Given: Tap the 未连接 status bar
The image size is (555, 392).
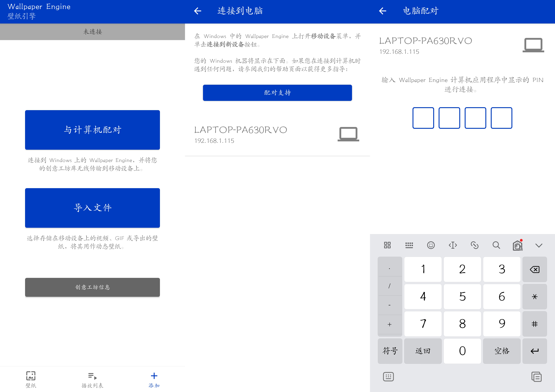Looking at the screenshot, I should click(92, 32).
